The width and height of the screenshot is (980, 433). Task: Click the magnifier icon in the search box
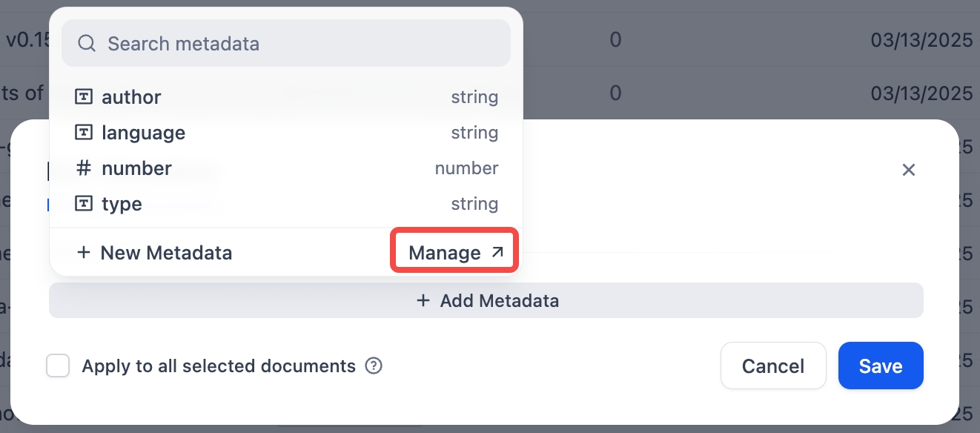[x=87, y=44]
